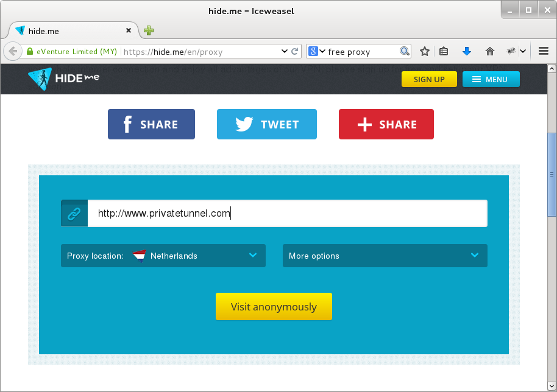Click the Twitter TWEET button
This screenshot has width=557, height=392.
click(267, 124)
